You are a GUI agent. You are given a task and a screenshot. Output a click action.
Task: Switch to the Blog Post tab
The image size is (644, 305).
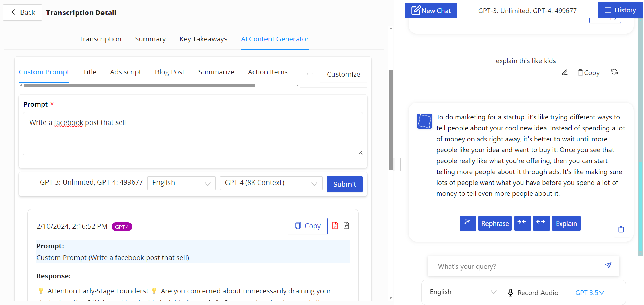[170, 72]
